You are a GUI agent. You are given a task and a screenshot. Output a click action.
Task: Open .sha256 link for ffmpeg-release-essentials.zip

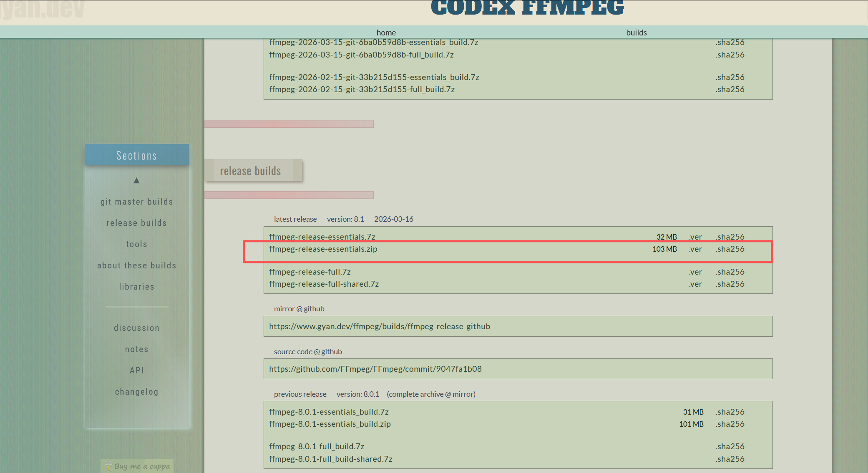click(730, 249)
